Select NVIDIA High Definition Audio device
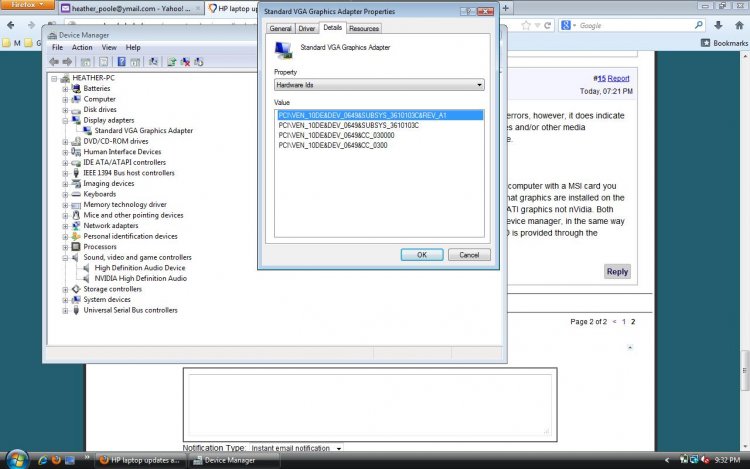Screen dimensions: 750x469 [140, 279]
